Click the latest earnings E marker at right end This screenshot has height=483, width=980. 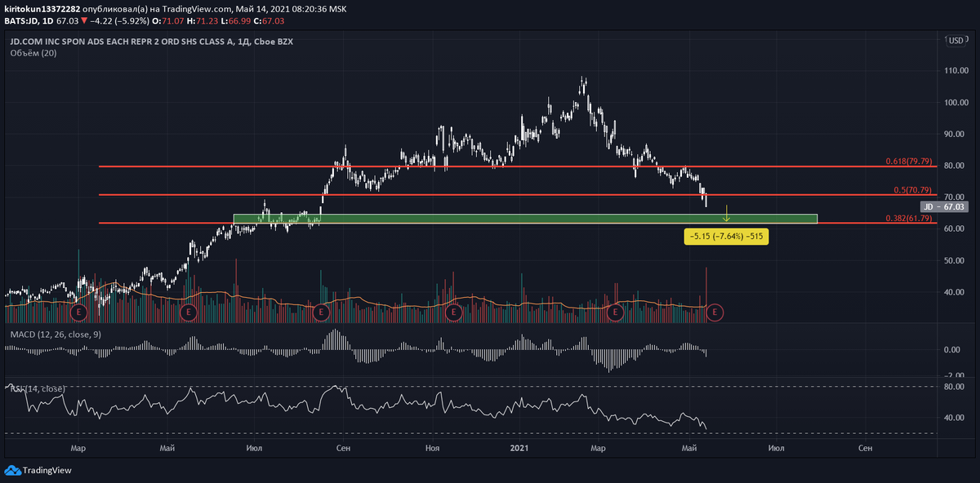click(x=715, y=312)
